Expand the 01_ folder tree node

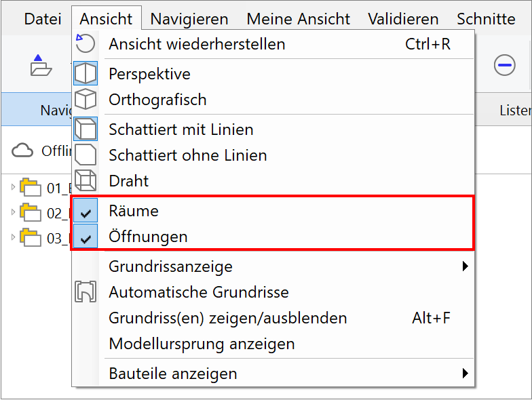pos(13,187)
